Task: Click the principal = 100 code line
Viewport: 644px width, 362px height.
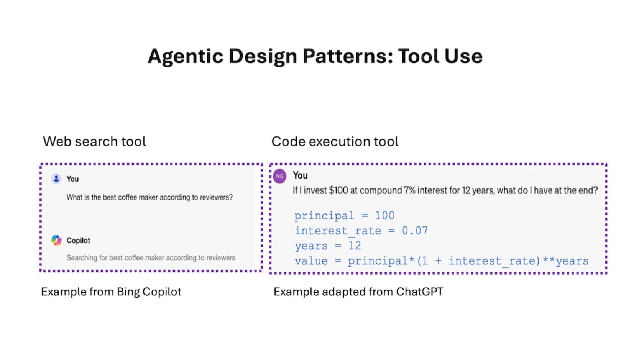Action: 344,216
